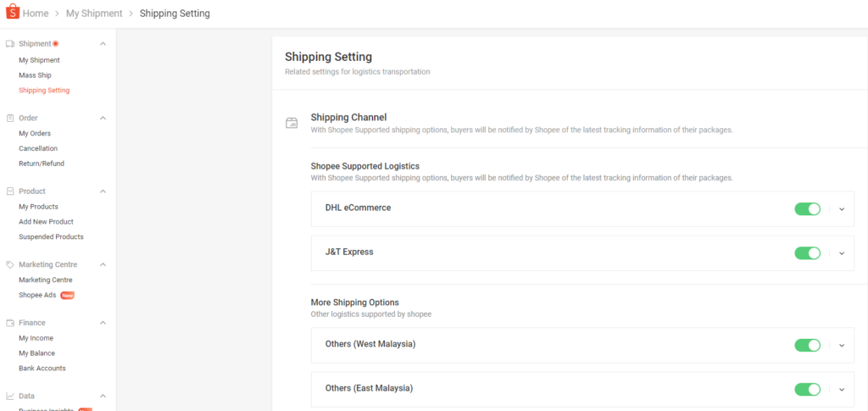868x411 pixels.
Task: Disable Others (East Malaysia) shipping option
Action: point(808,390)
